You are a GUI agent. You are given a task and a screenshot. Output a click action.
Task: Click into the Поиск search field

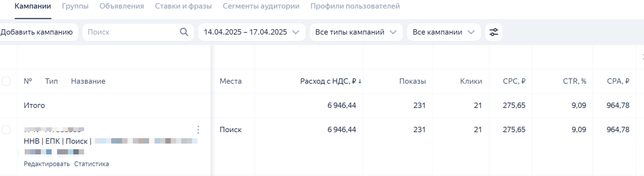[132, 32]
